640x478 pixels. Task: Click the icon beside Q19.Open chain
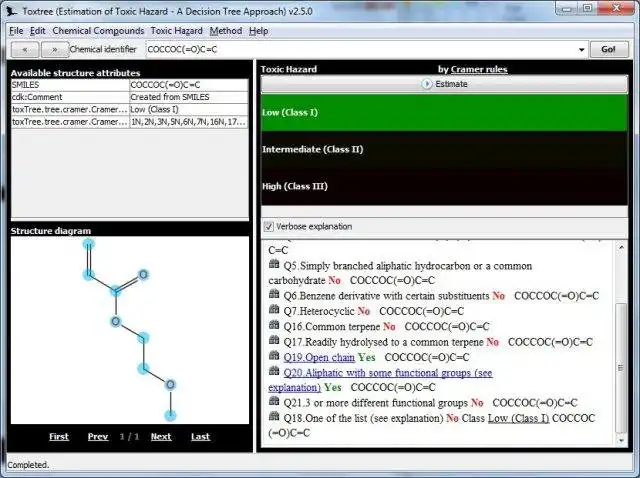click(x=274, y=356)
